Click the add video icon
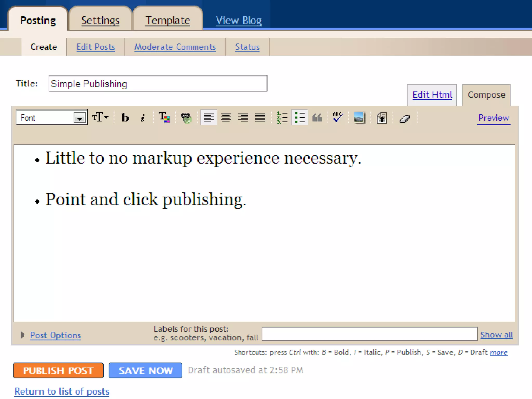The width and height of the screenshot is (532, 399). (381, 118)
